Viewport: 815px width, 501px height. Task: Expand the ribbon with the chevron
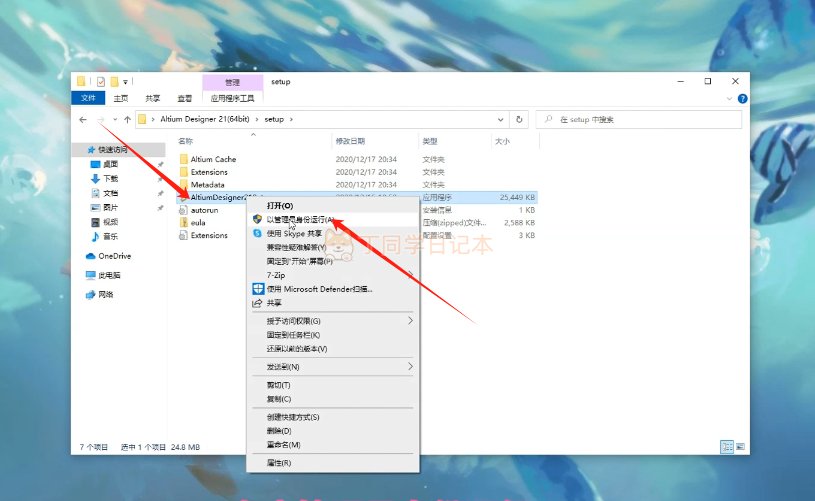(x=729, y=98)
